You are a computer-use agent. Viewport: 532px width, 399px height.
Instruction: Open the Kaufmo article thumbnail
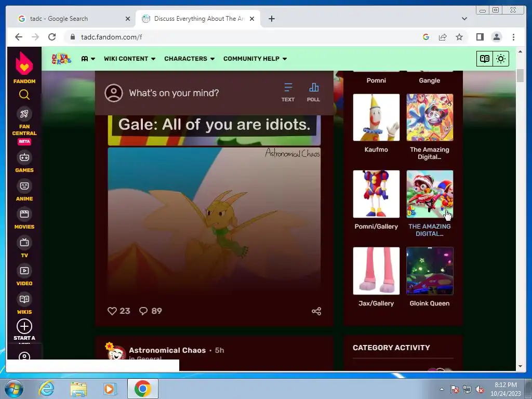[376, 117]
